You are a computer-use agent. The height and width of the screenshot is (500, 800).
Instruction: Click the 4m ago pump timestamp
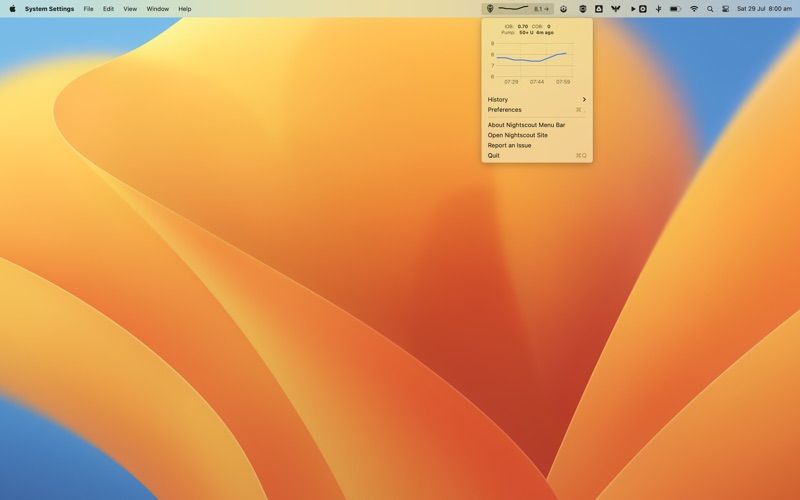pyautogui.click(x=545, y=33)
